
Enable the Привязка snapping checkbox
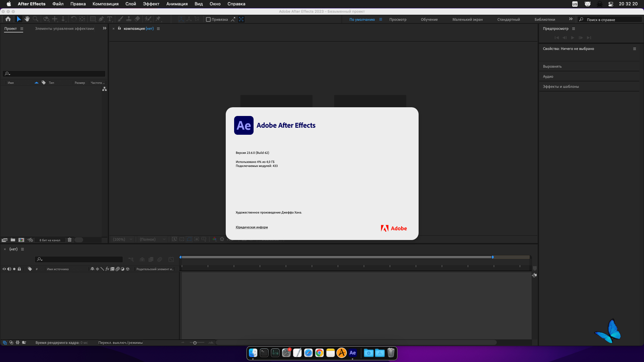(208, 19)
